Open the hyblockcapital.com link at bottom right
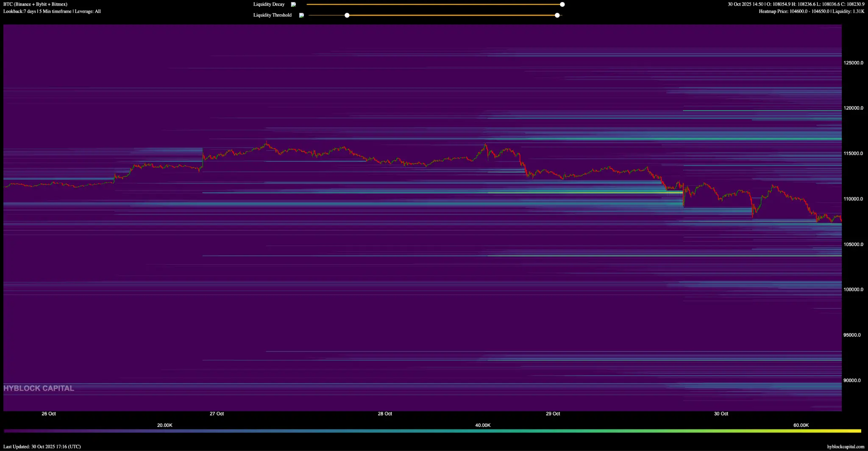 tap(846, 446)
